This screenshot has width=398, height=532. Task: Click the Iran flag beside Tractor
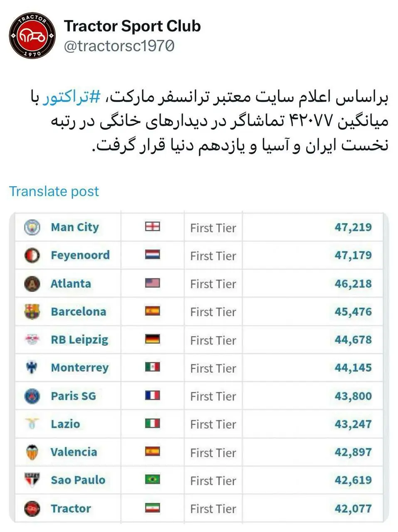pyautogui.click(x=152, y=508)
